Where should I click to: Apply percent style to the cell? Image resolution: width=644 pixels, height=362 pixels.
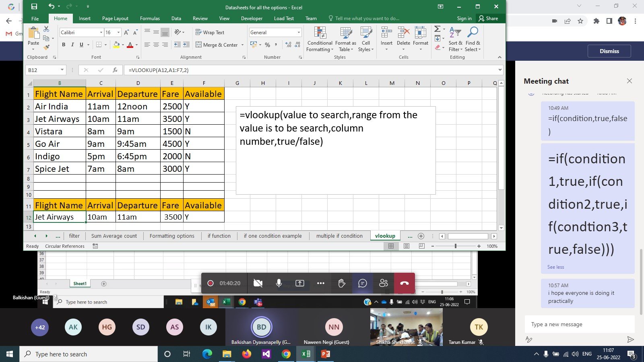pos(267,45)
